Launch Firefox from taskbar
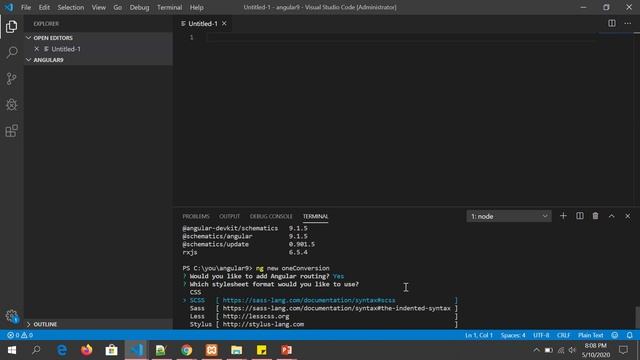This screenshot has height=360, width=640. 87,350
